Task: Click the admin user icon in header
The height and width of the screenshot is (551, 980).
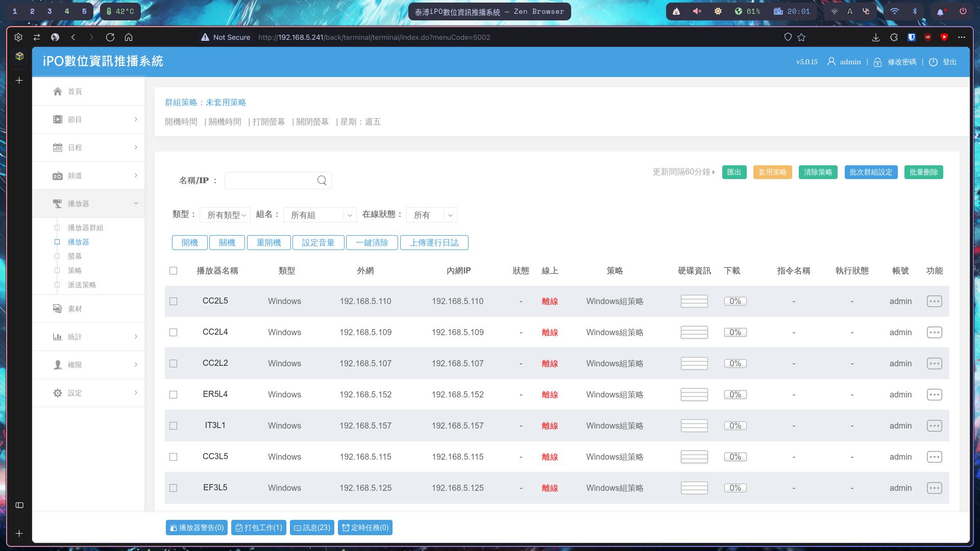Action: coord(831,62)
